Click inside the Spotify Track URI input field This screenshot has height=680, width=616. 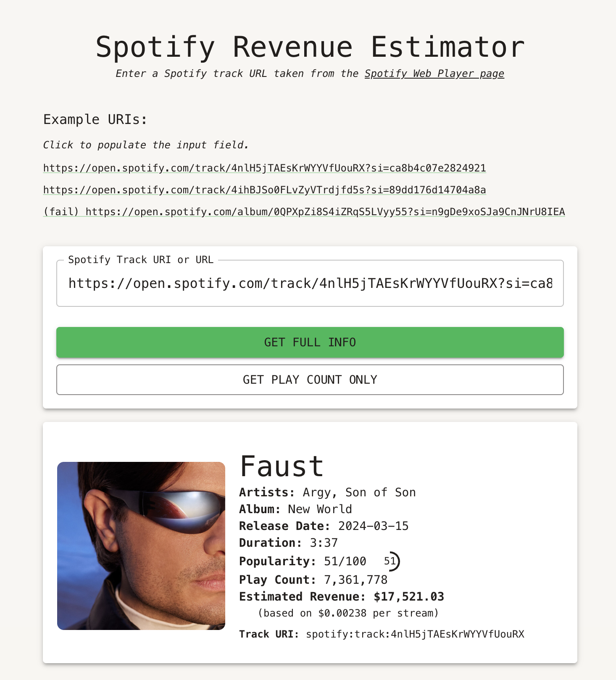coord(309,283)
